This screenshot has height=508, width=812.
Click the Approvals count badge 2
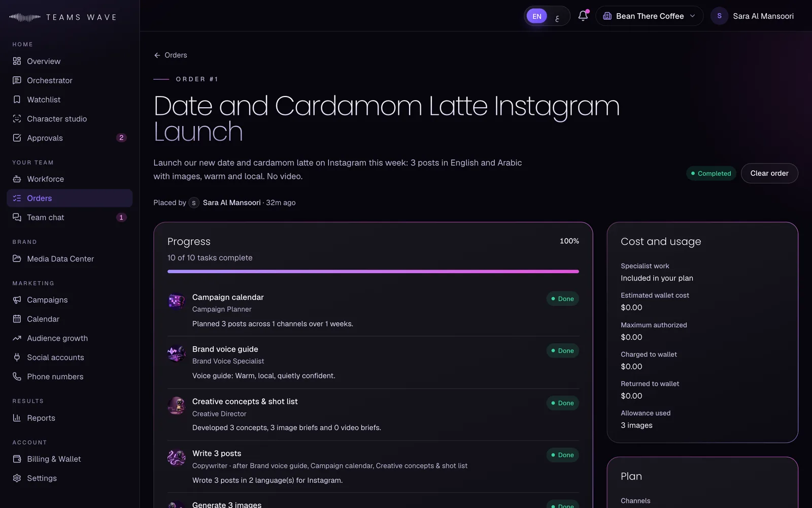[121, 138]
